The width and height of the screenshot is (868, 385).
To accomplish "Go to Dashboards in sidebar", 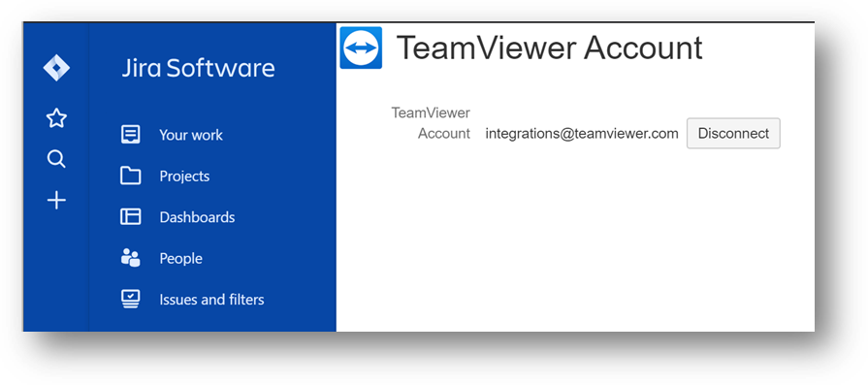I will click(x=197, y=217).
